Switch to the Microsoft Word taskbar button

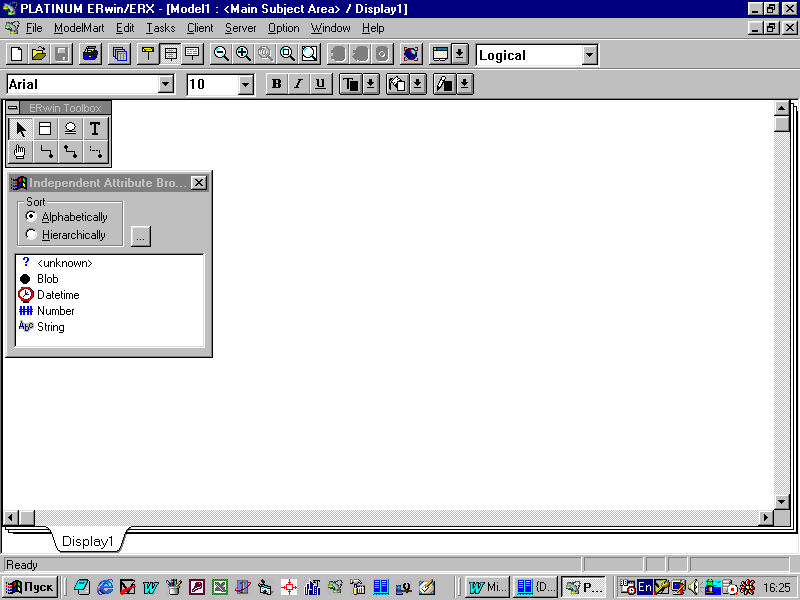487,587
